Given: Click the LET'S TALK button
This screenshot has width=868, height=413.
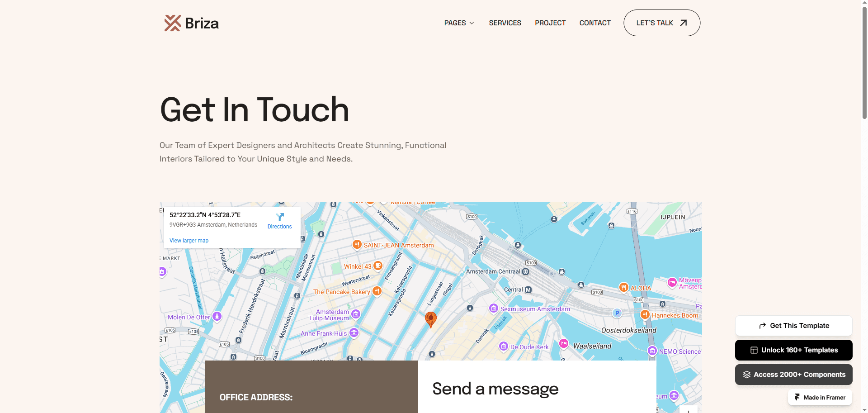Looking at the screenshot, I should (x=662, y=23).
